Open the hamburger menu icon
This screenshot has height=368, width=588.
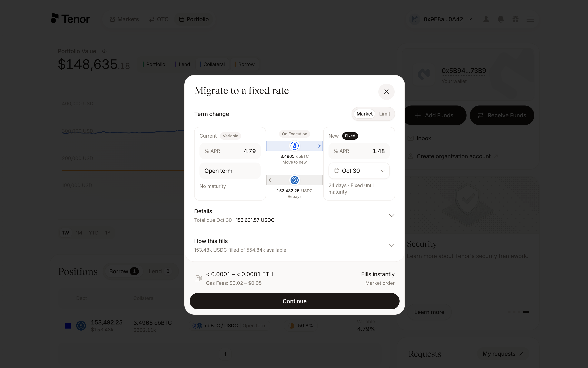coord(530,19)
